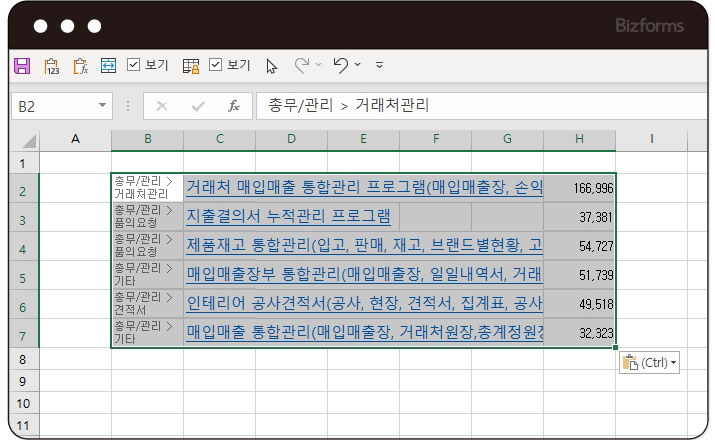The image size is (715, 440).
Task: Click cell B3 총무/관리 > 품의요청
Action: 147,217
